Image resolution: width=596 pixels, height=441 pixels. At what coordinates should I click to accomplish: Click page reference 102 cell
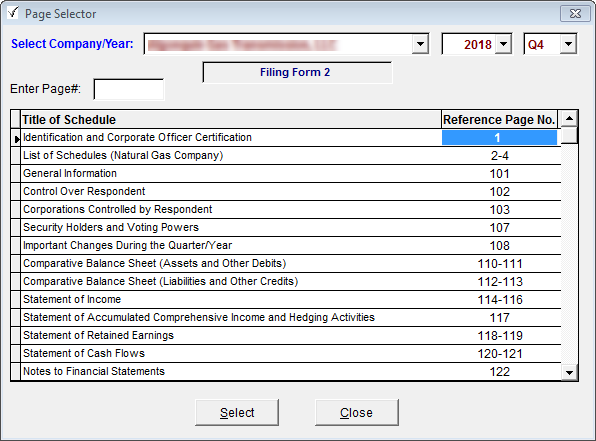[499, 192]
